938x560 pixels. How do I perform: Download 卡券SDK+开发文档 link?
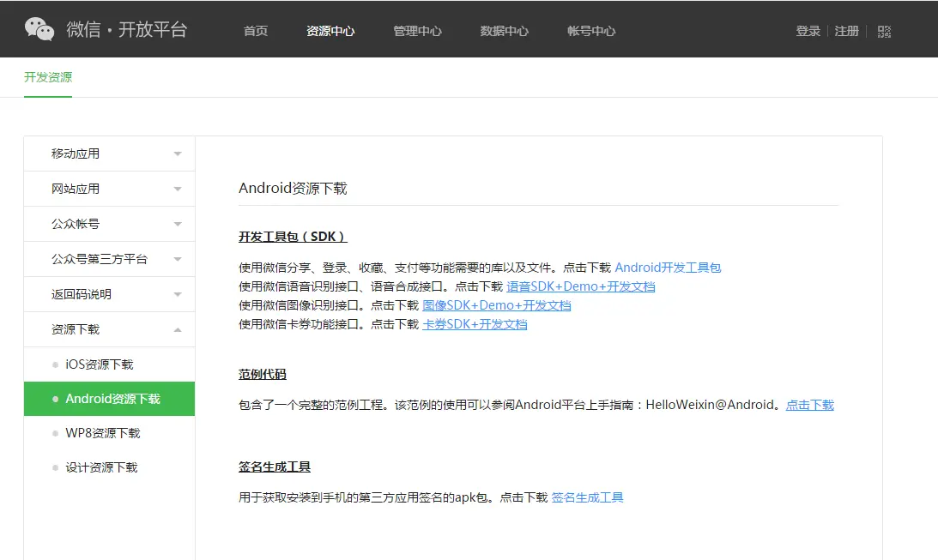point(475,324)
